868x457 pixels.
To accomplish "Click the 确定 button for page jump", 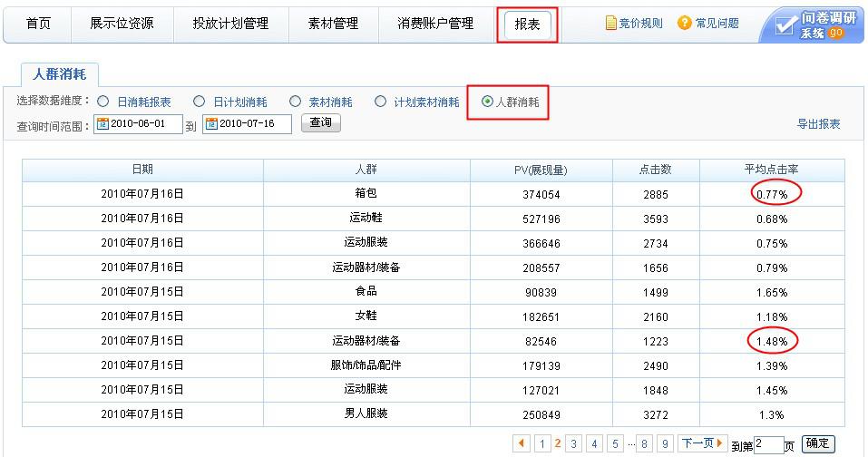I will tap(817, 443).
